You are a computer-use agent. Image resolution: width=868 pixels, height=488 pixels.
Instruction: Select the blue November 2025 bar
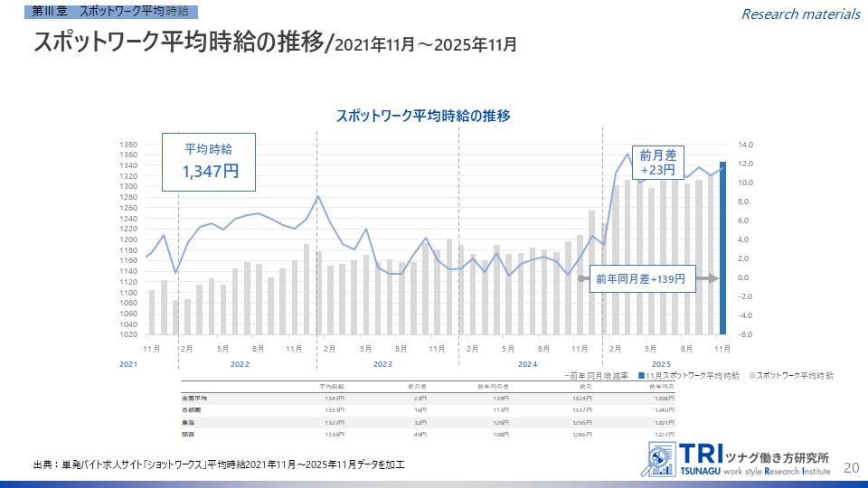pyautogui.click(x=722, y=248)
